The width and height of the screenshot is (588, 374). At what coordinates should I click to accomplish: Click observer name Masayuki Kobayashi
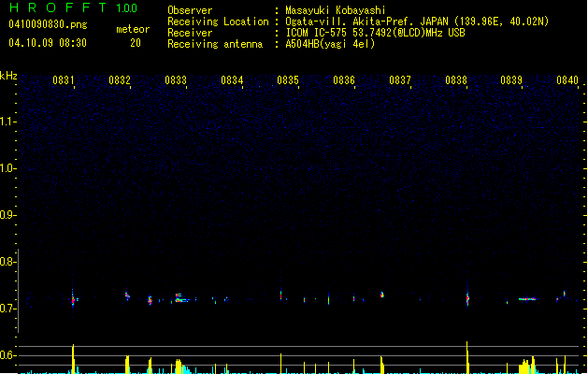pos(336,10)
